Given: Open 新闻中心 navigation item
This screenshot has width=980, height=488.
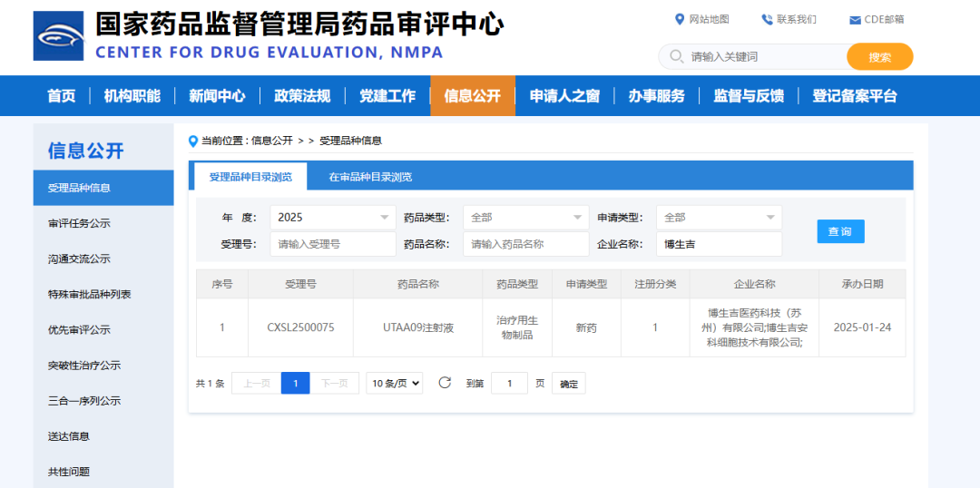Looking at the screenshot, I should [x=217, y=95].
